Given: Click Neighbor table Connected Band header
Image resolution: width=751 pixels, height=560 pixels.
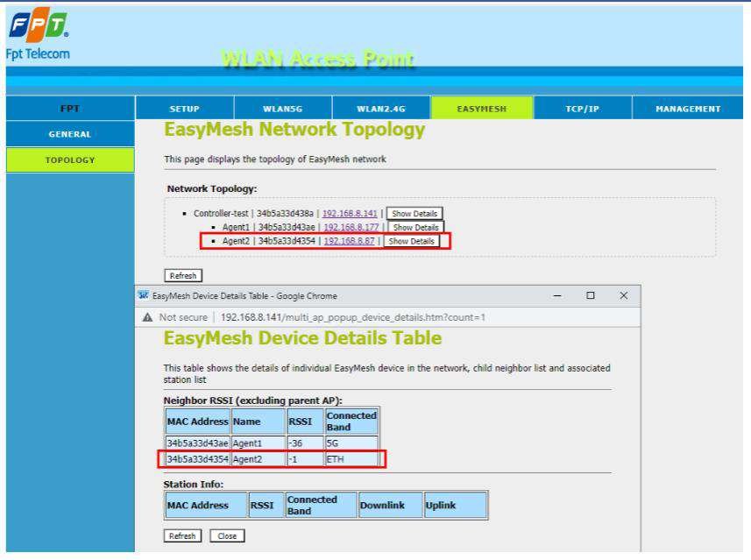Looking at the screenshot, I should pyautogui.click(x=351, y=421).
